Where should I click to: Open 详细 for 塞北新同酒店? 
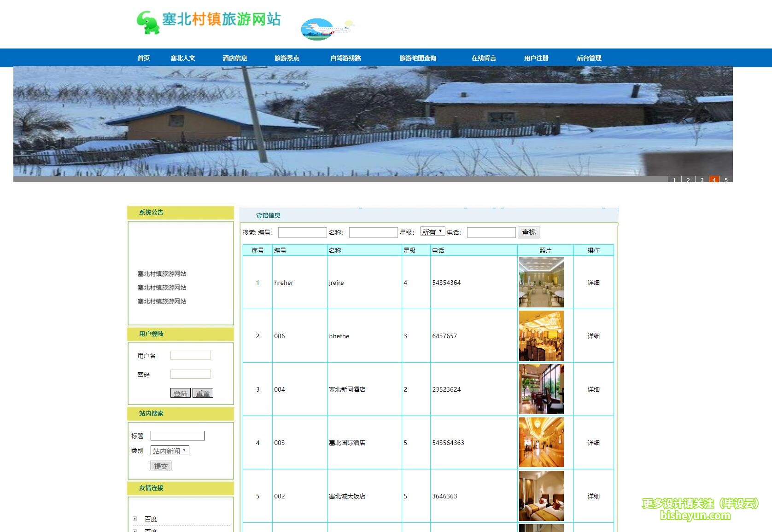(593, 389)
